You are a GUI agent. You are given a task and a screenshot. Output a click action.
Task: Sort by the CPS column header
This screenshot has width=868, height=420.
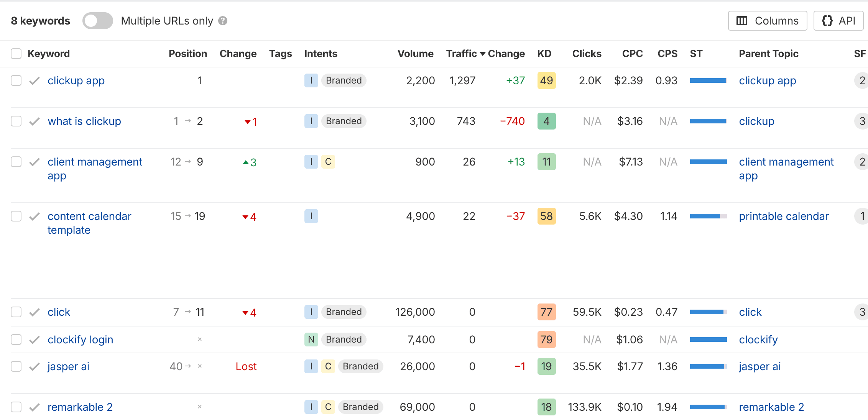667,54
